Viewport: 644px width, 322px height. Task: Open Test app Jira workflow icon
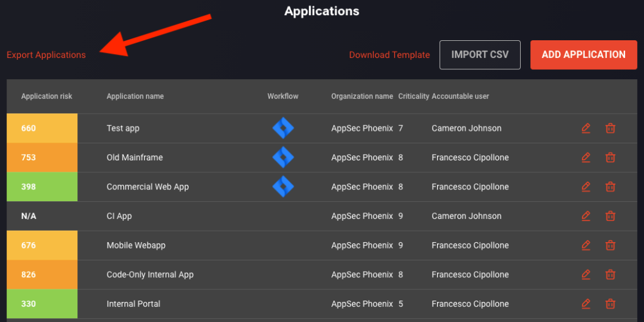[x=283, y=128]
